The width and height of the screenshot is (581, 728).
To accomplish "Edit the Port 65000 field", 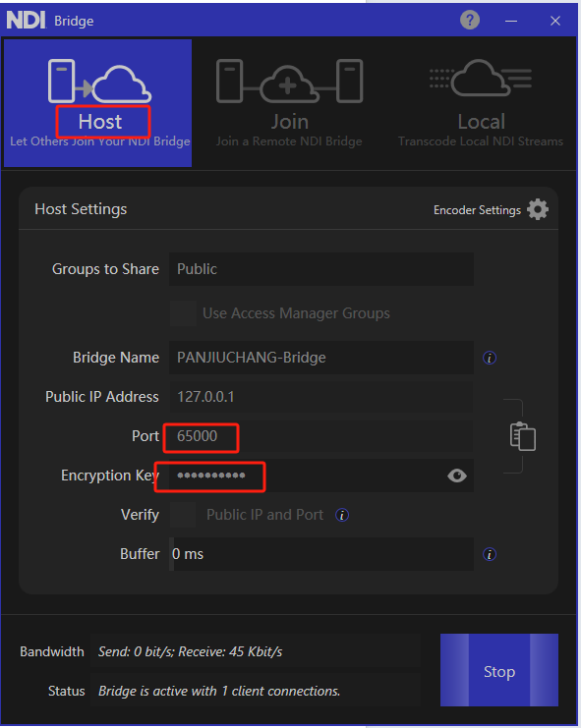I will (321, 436).
